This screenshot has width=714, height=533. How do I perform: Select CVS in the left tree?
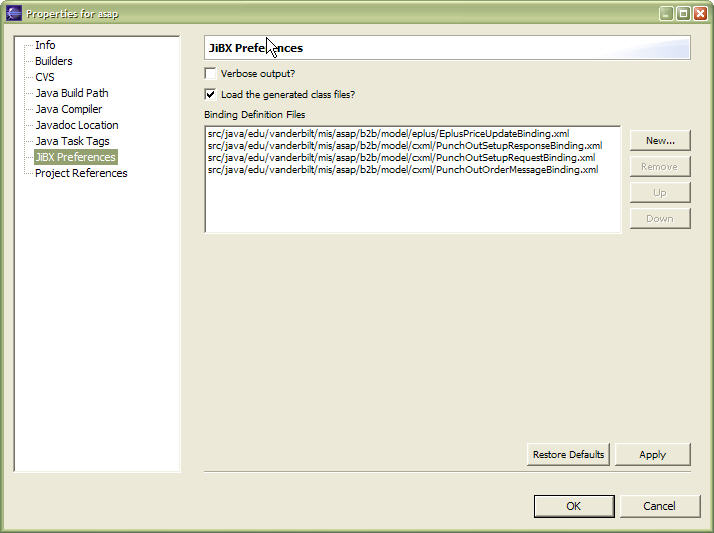point(45,77)
